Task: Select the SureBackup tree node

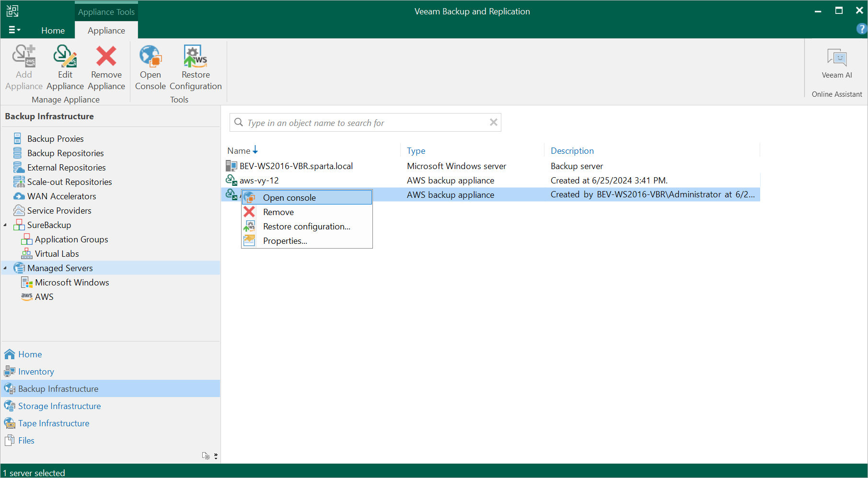Action: coord(49,225)
